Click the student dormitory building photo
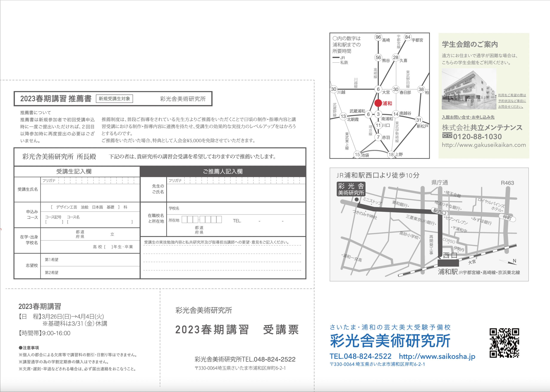 pos(469,89)
